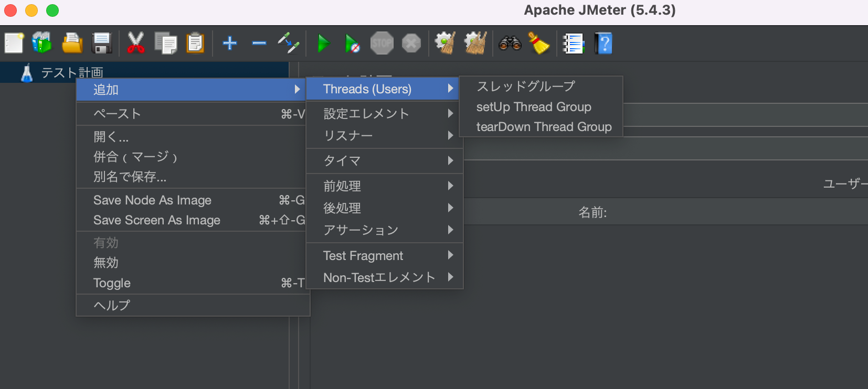Screen dimensions: 868x389
Task: Start the test with green play icon
Action: 323,43
